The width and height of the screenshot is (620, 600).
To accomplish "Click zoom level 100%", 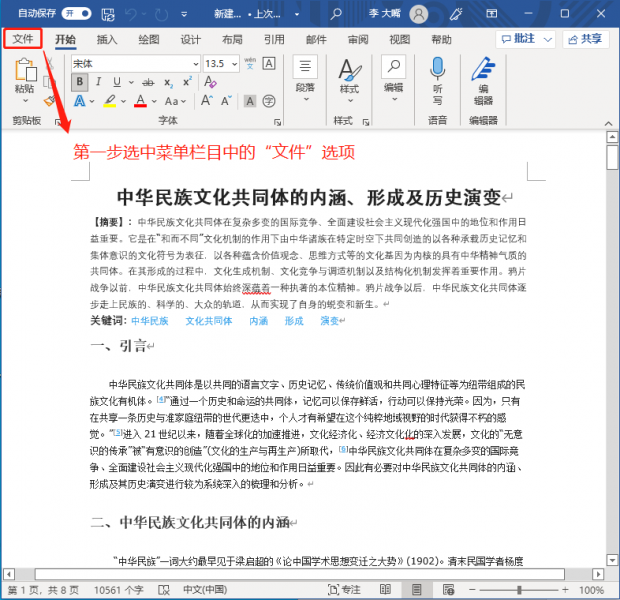I will (592, 590).
